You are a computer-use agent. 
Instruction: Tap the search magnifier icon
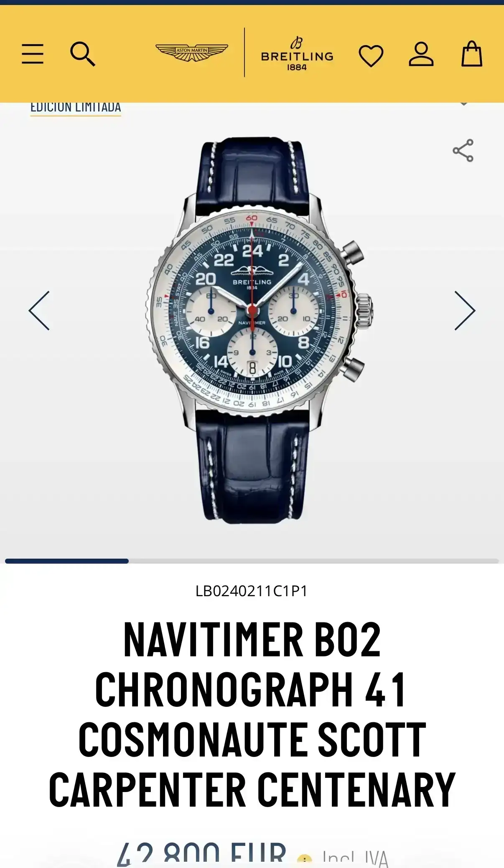(83, 54)
